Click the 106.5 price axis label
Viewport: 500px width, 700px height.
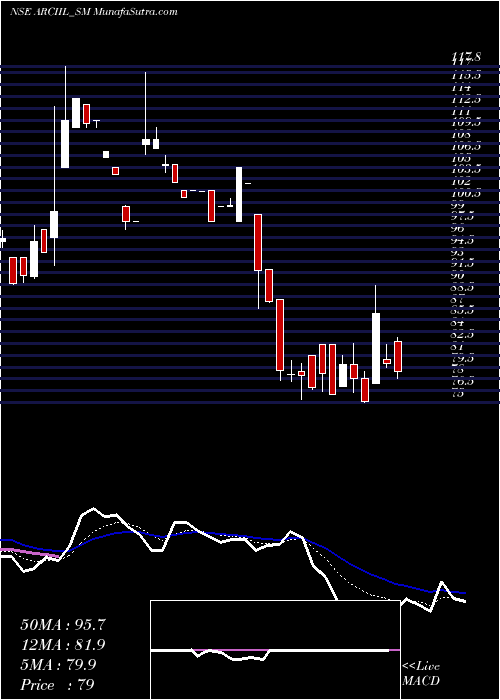(x=466, y=147)
